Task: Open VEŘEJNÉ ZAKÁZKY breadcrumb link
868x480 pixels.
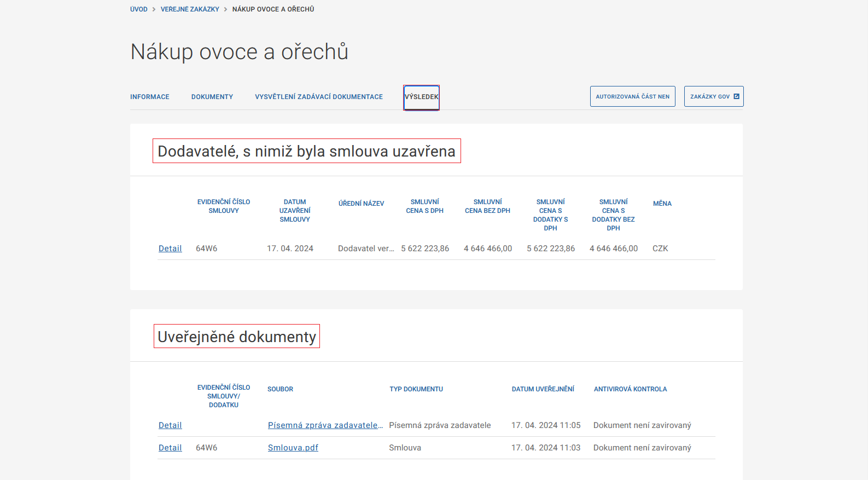Action: coord(190,9)
